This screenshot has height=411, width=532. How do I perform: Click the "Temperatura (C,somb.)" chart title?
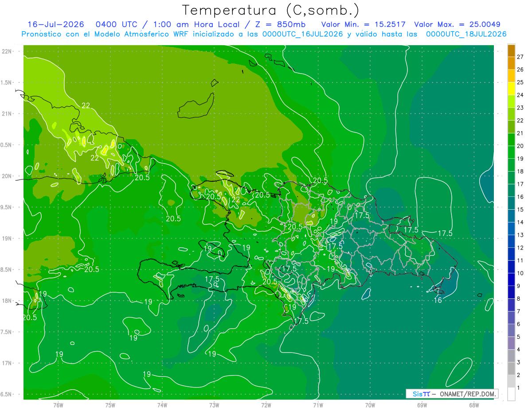click(271, 10)
